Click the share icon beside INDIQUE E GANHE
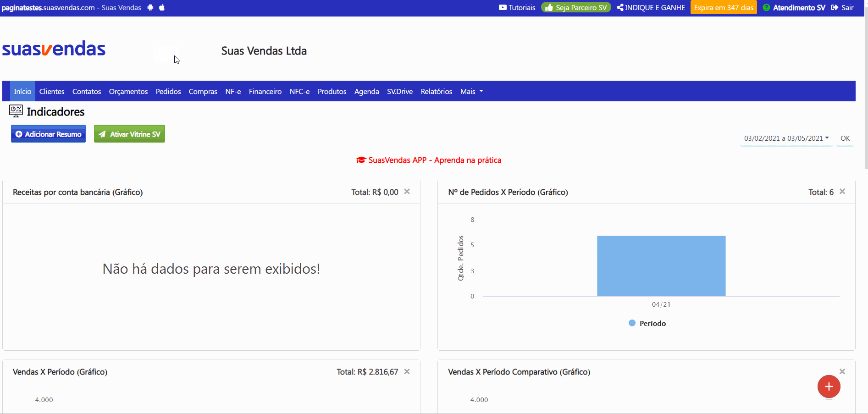 (620, 7)
